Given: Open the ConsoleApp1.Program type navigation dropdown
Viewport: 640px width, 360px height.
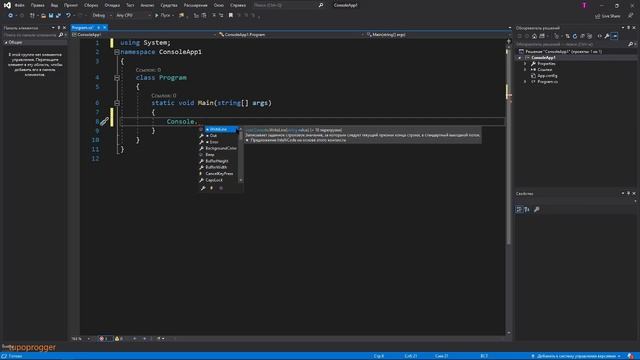Looking at the screenshot, I should tap(291, 35).
